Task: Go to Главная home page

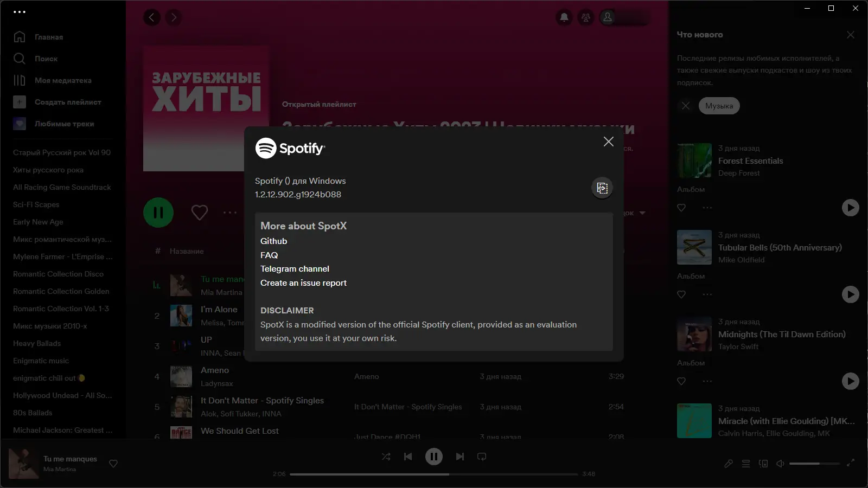Action: [38, 37]
